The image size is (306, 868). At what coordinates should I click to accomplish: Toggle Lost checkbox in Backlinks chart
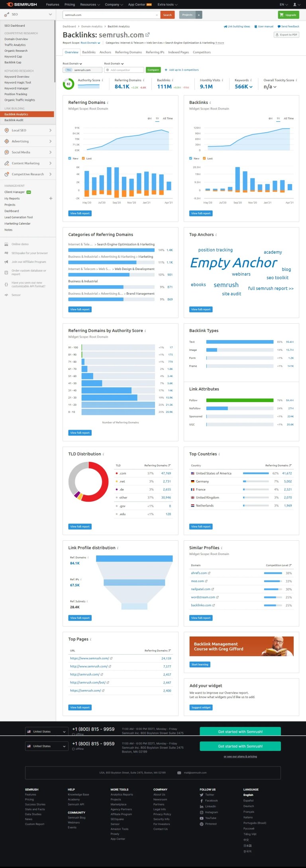[x=204, y=158]
